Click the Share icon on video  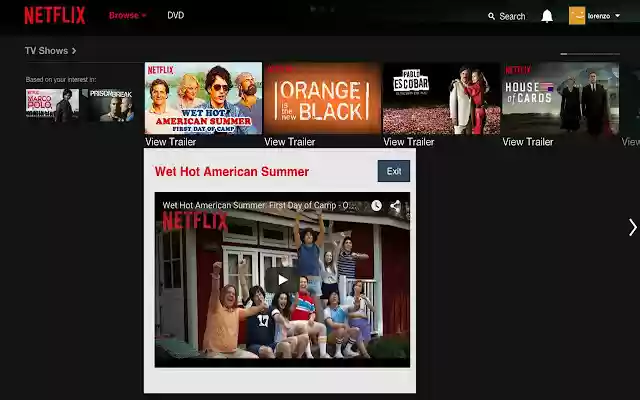click(395, 205)
